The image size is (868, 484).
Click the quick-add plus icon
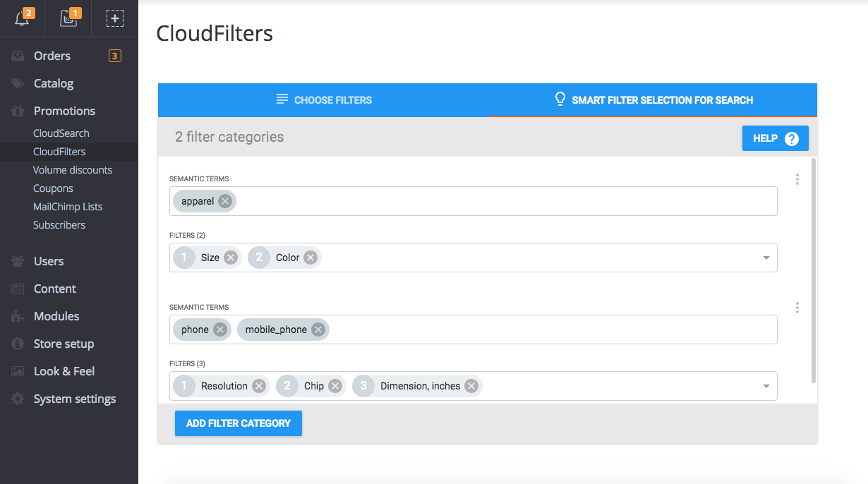click(114, 18)
